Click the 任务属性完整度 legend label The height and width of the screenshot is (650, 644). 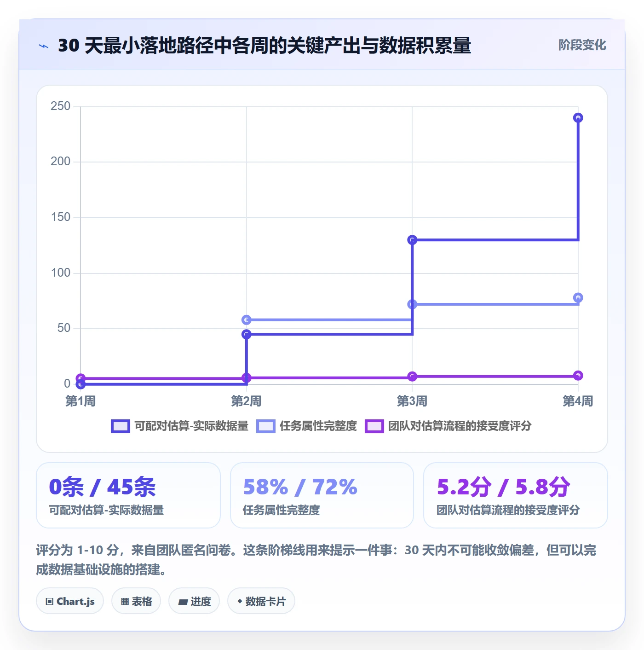coord(318,426)
